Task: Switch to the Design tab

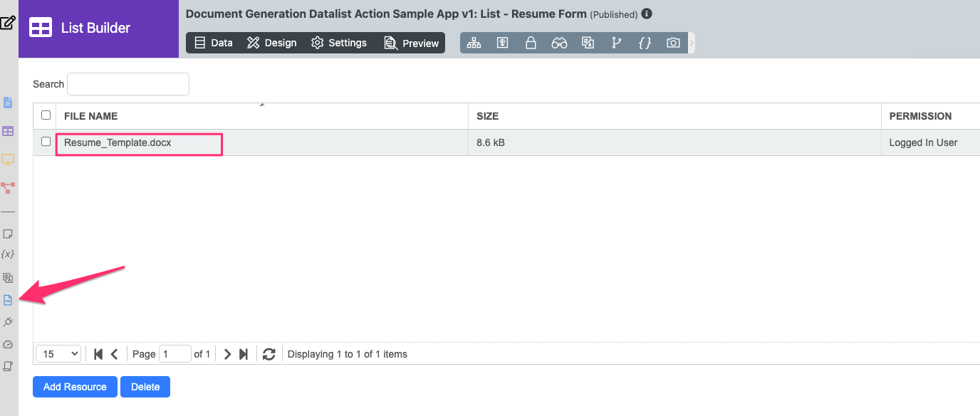Action: pos(271,43)
